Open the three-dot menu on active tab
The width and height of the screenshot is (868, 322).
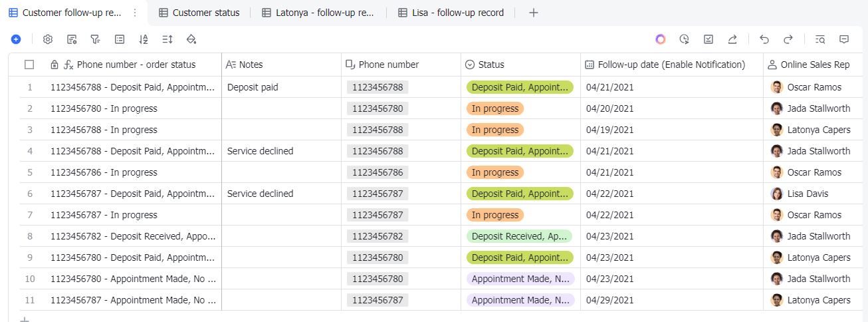click(x=135, y=13)
